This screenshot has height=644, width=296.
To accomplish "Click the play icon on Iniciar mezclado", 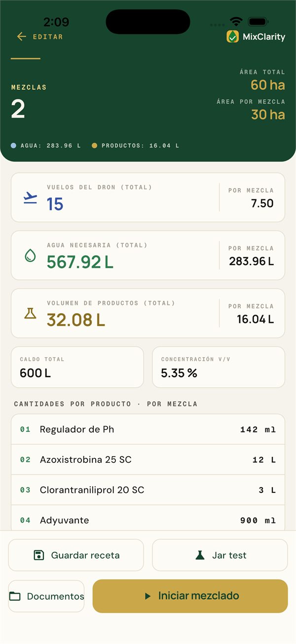I will [x=148, y=596].
